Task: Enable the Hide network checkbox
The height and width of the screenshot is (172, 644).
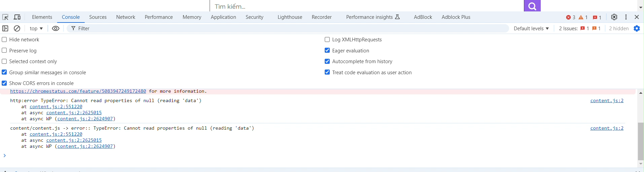Action: (4, 40)
